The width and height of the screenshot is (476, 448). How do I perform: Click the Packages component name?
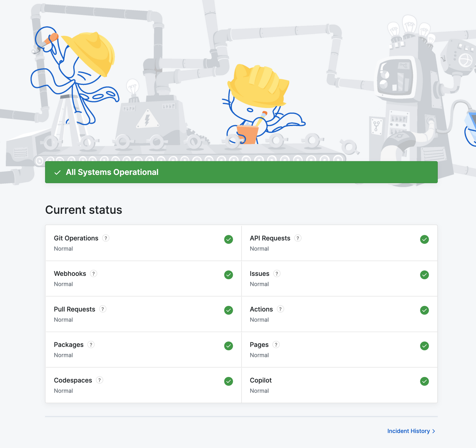point(69,345)
